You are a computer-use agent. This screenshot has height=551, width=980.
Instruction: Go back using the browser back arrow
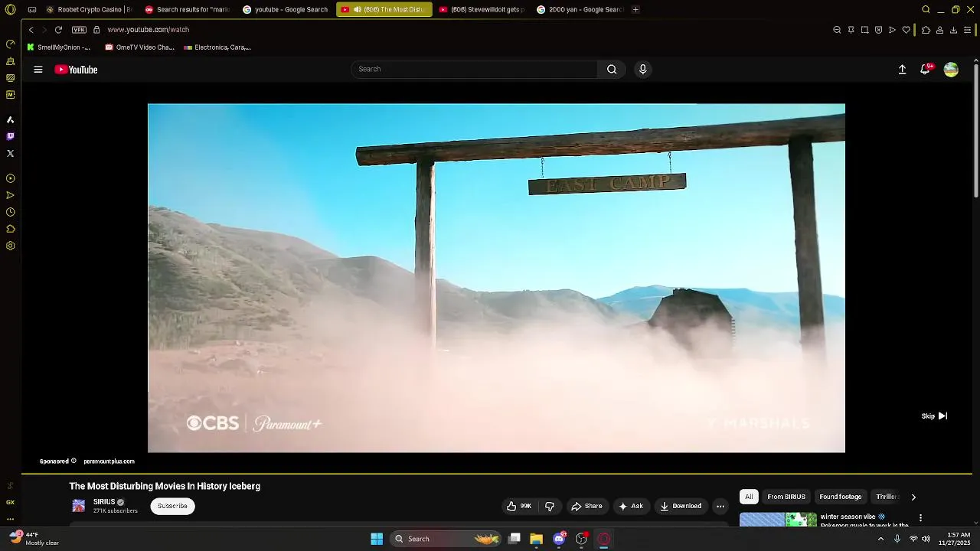[x=31, y=30]
